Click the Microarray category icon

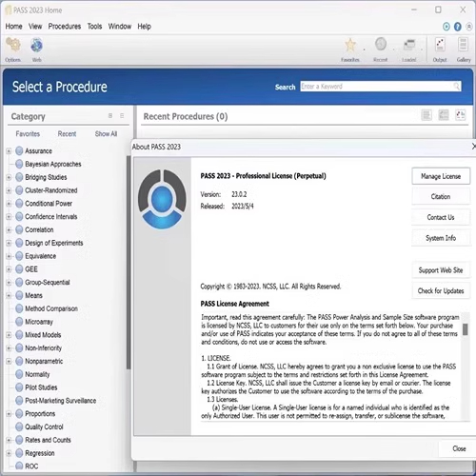(x=19, y=322)
